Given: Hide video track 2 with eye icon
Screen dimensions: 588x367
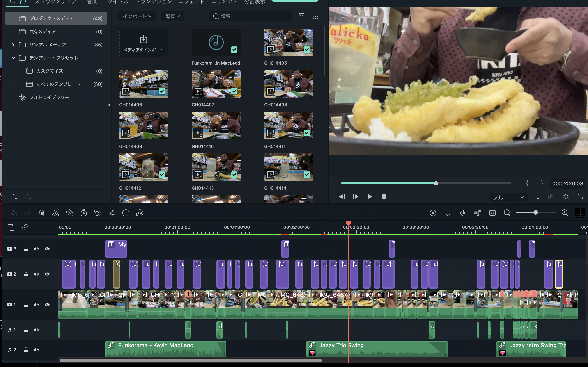Looking at the screenshot, I should (47, 274).
